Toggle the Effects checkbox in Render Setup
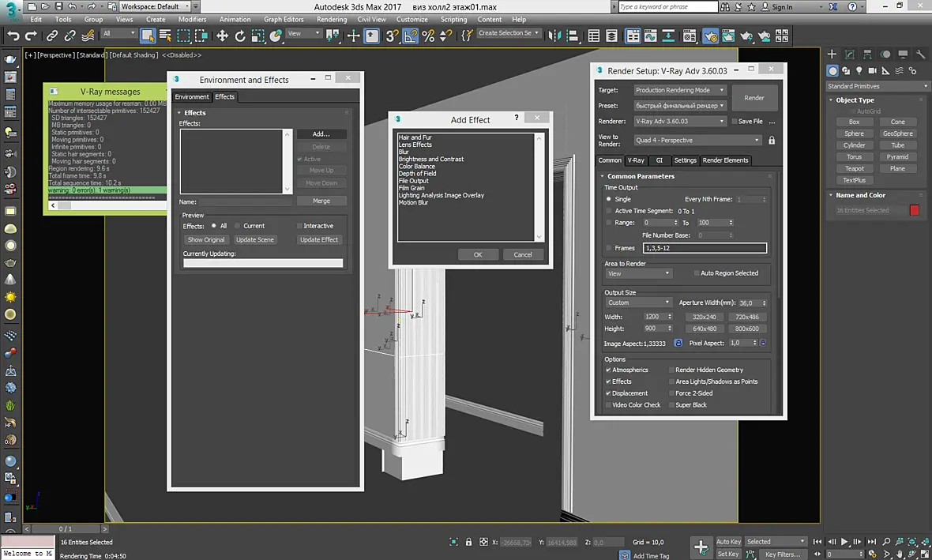This screenshot has width=932, height=560. click(608, 381)
